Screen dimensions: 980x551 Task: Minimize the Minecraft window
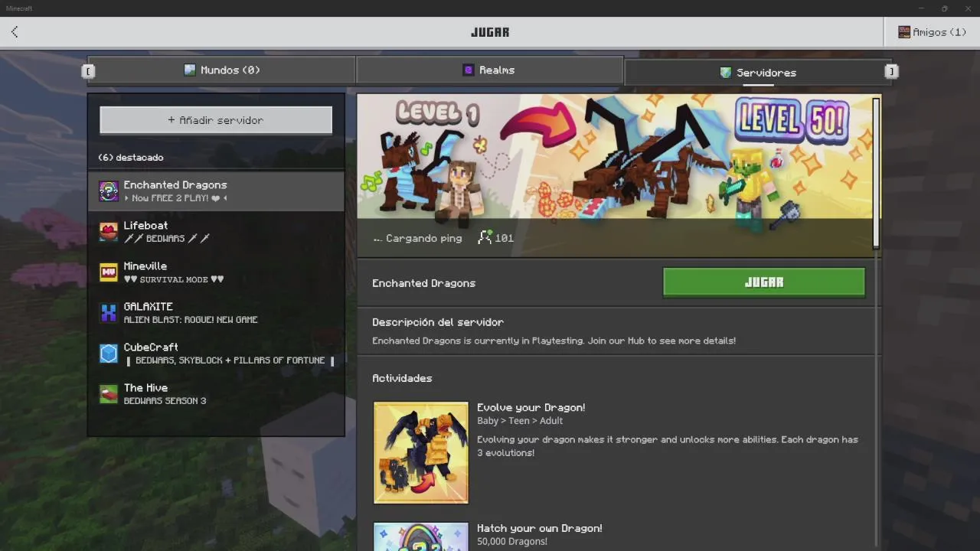[x=922, y=8]
